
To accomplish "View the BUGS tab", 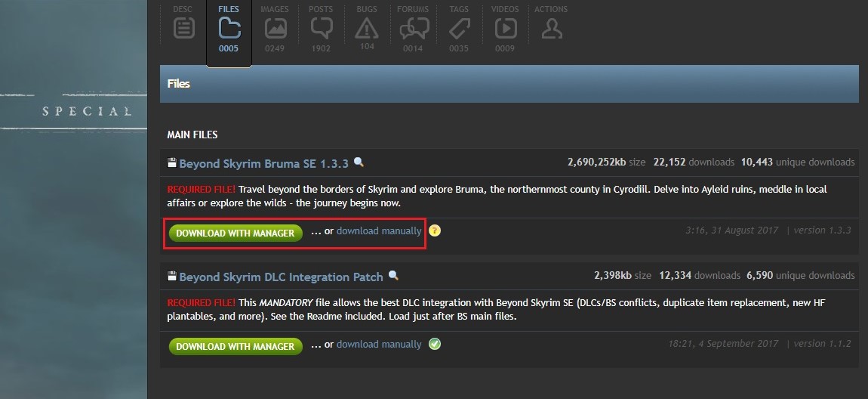I will pyautogui.click(x=367, y=26).
